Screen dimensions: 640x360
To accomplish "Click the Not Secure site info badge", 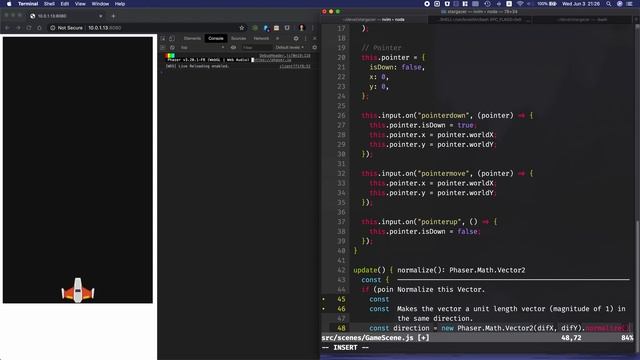I will click(x=67, y=28).
